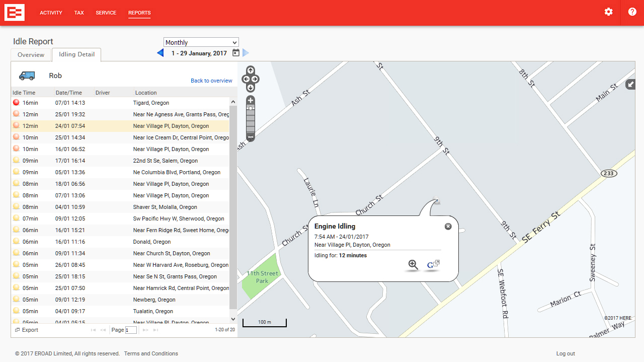644x362 pixels.
Task: Click the magnifier zoom icon in popup
Action: 413,265
